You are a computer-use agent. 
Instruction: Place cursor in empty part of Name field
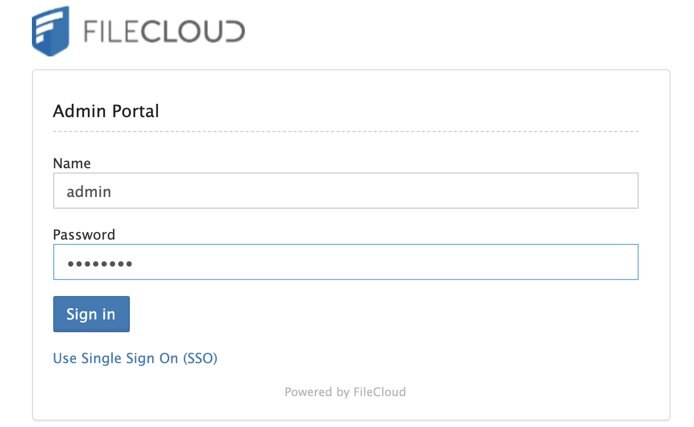(x=400, y=191)
